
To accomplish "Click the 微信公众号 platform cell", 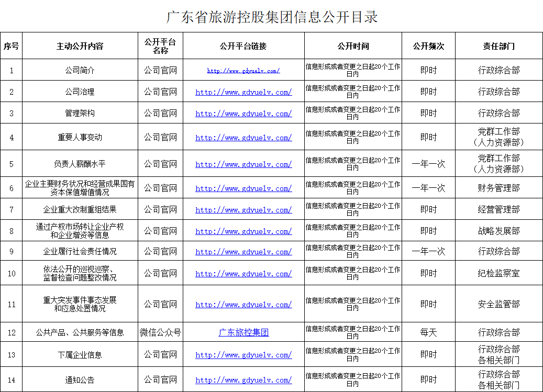I will (x=160, y=332).
